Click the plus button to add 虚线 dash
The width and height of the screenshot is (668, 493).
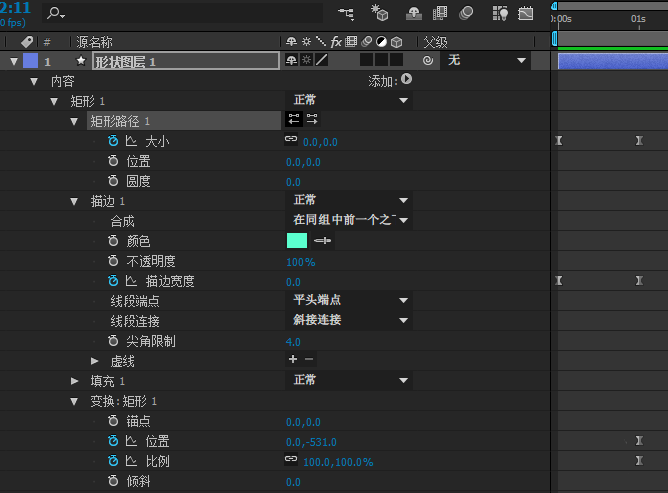293,359
